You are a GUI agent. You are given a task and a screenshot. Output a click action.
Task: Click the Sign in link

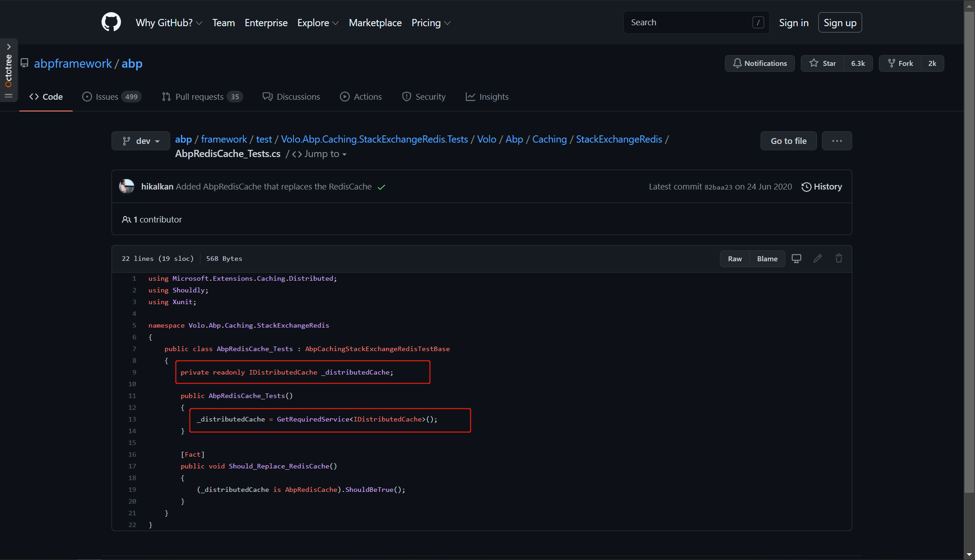[794, 23]
